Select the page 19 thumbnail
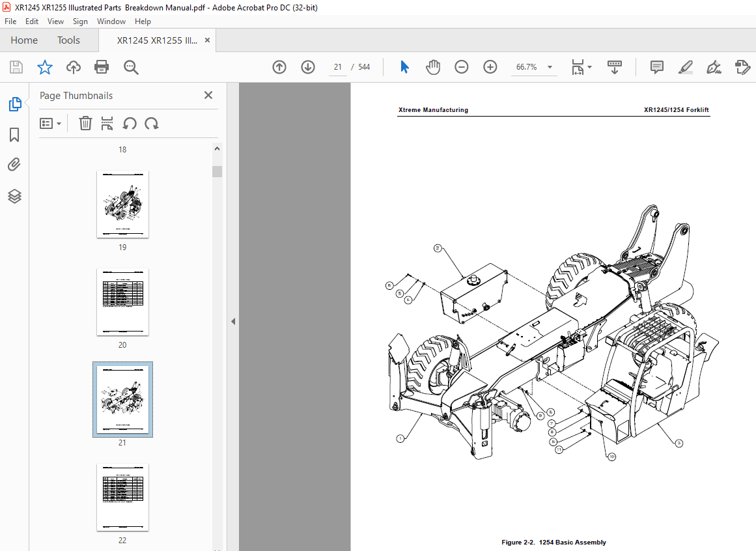 pos(122,204)
